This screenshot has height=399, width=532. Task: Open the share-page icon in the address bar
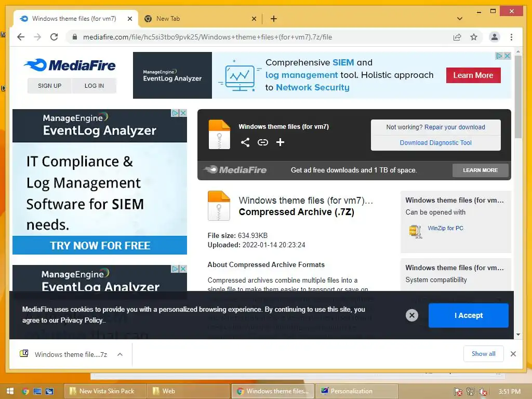457,37
